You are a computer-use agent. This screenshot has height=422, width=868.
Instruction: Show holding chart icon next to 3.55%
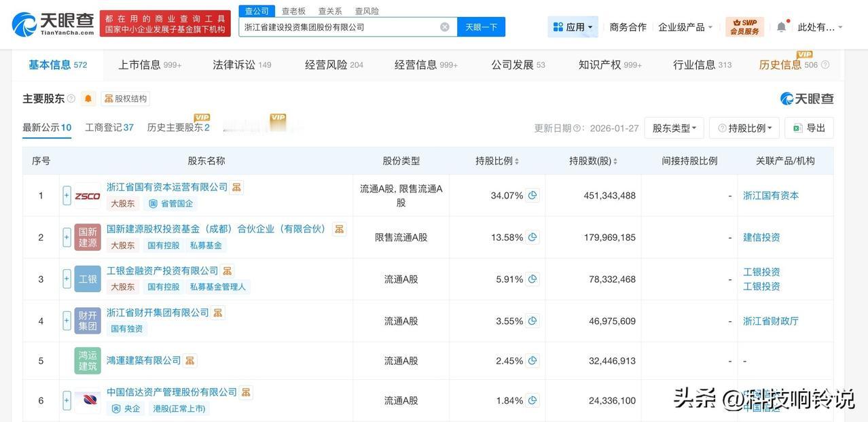point(532,321)
